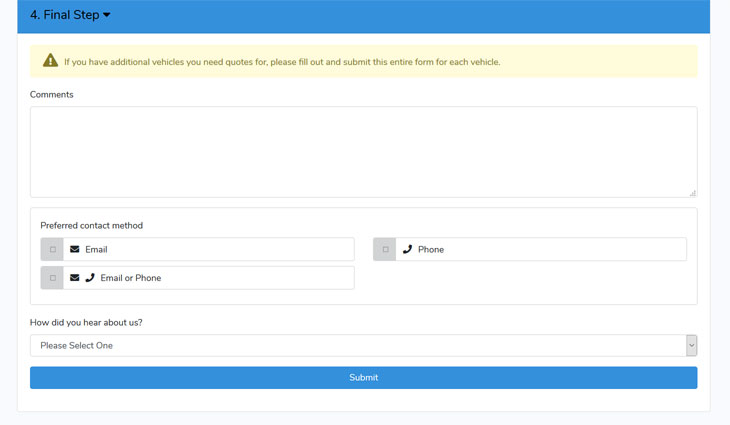730x425 pixels.
Task: Click the envelope icon next to Email
Action: coord(74,250)
